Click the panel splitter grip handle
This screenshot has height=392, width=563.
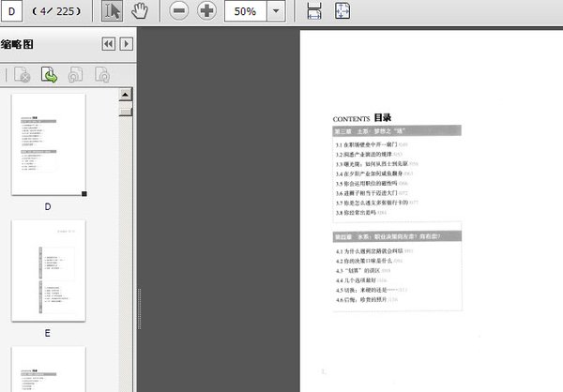point(139,309)
